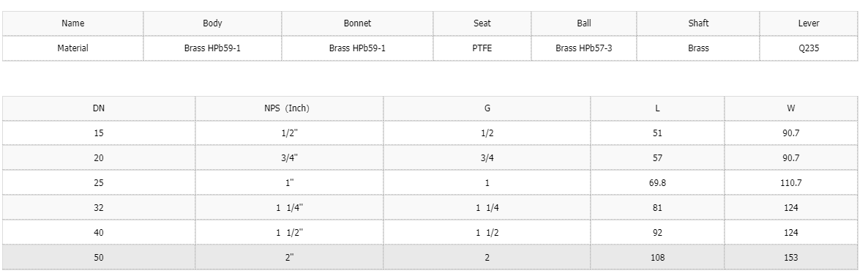Viewport: 868px width, 279px height.
Task: Click the 1 1/4 G thread cell
Action: [x=487, y=207]
